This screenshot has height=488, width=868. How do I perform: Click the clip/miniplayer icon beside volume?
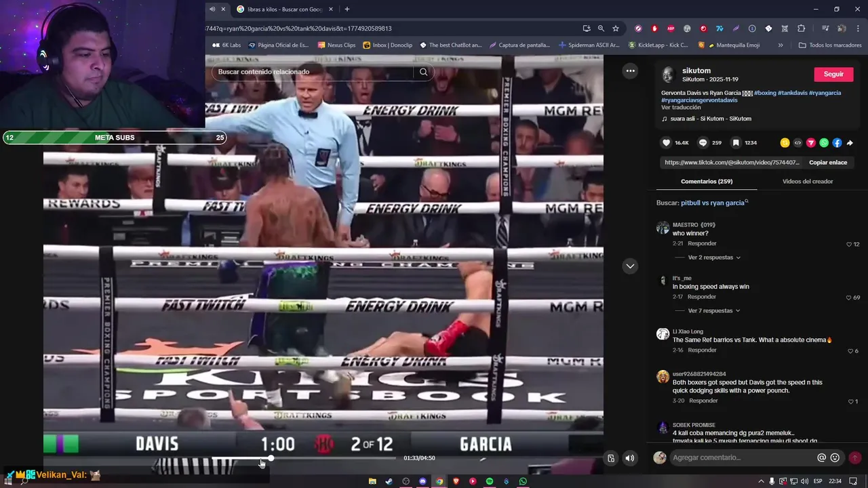611,458
